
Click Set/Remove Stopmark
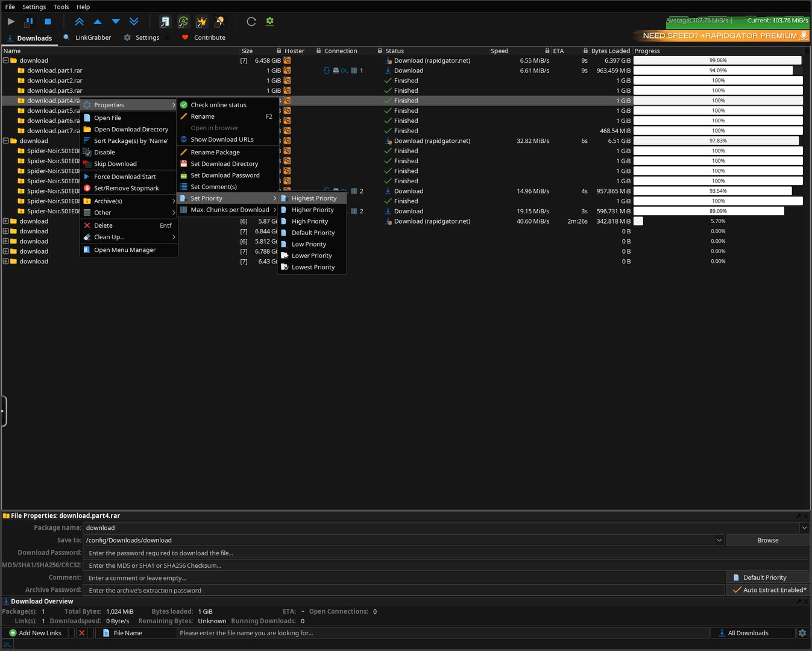pyautogui.click(x=128, y=188)
